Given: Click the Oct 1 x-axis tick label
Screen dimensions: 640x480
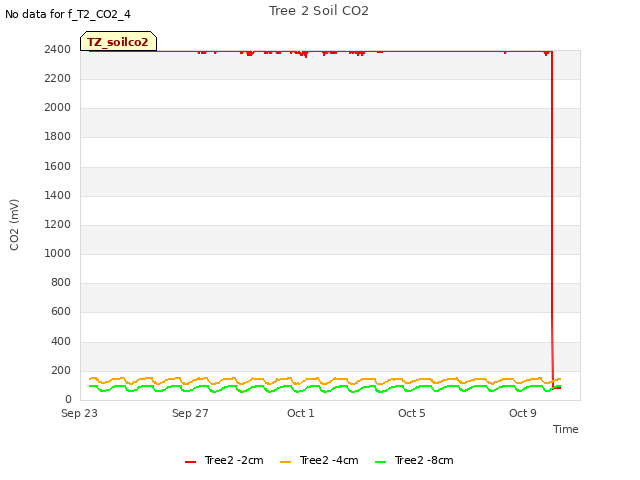Looking at the screenshot, I should (x=301, y=413).
